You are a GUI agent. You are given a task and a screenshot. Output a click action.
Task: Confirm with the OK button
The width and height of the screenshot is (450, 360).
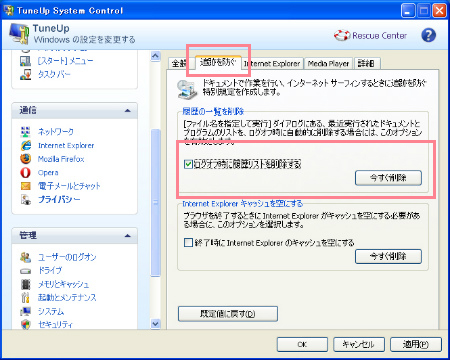click(x=302, y=344)
